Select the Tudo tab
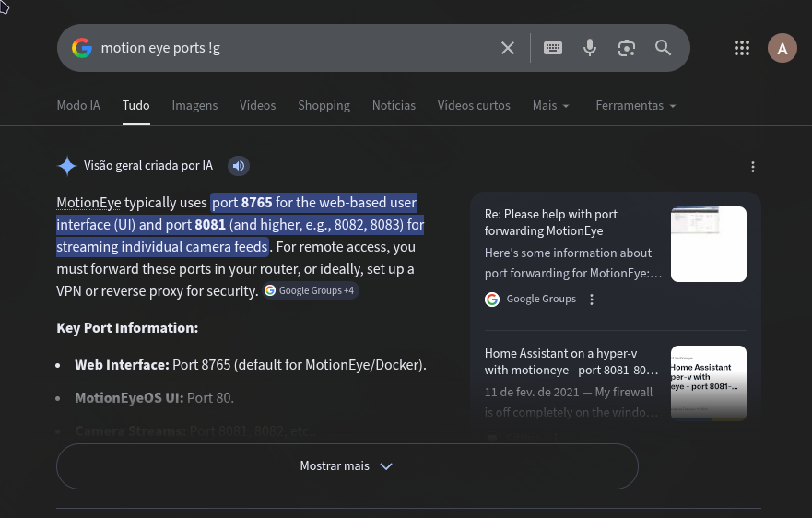 [136, 105]
